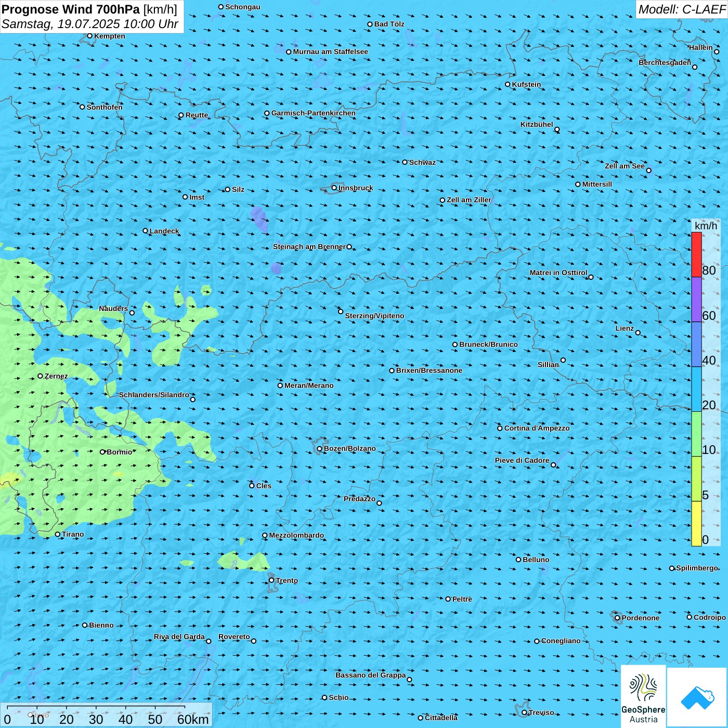Click the Garmisch-Partenkirchen marker
This screenshot has width=728, height=728.
267,113
